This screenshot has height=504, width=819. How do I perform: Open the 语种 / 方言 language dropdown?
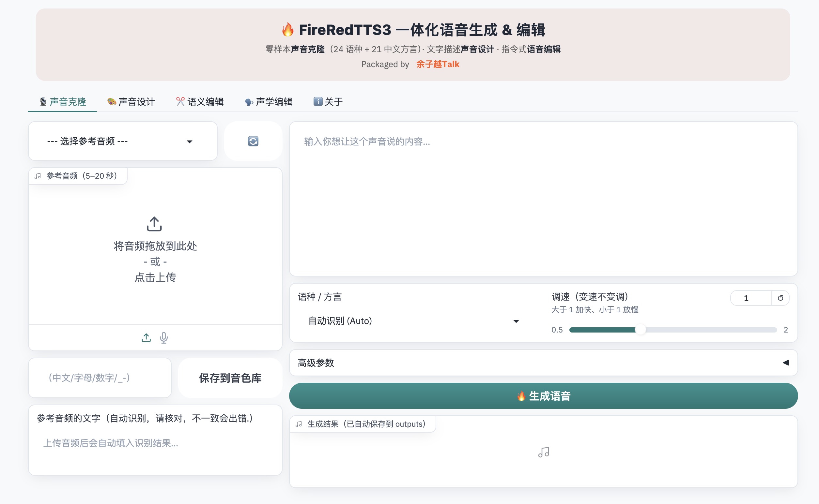click(x=414, y=321)
